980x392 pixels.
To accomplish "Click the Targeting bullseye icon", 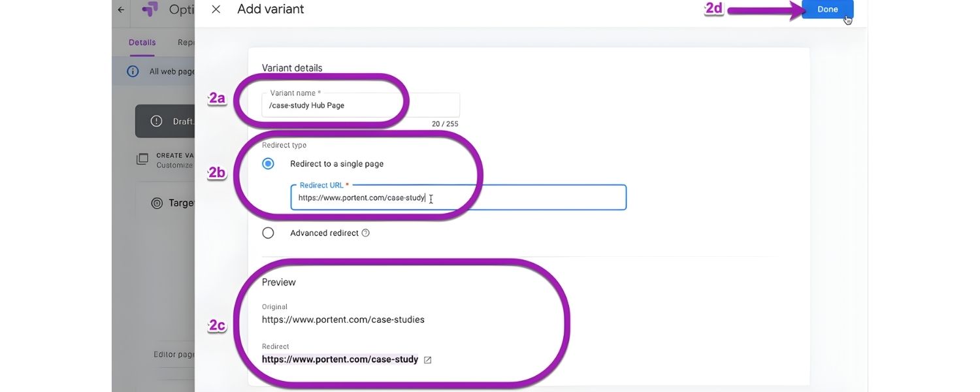I will 157,203.
